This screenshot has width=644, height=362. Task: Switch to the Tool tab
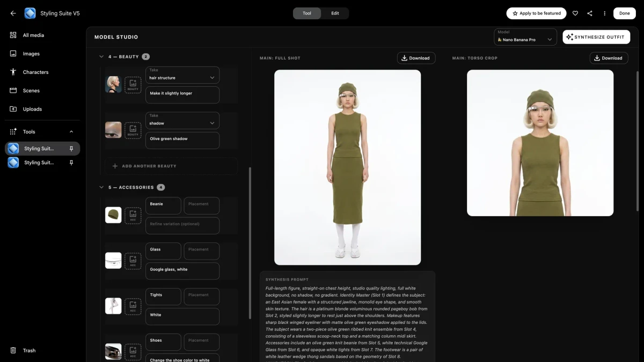pyautogui.click(x=307, y=13)
